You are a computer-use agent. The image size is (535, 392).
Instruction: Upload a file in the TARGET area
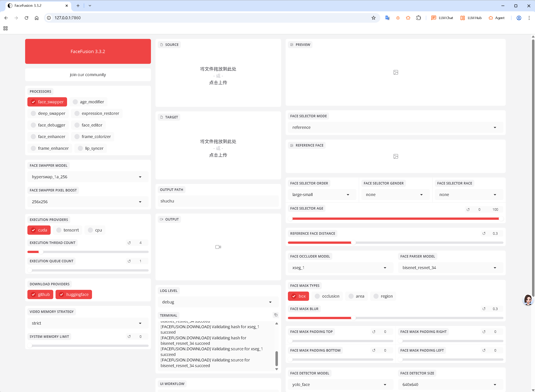tap(218, 148)
